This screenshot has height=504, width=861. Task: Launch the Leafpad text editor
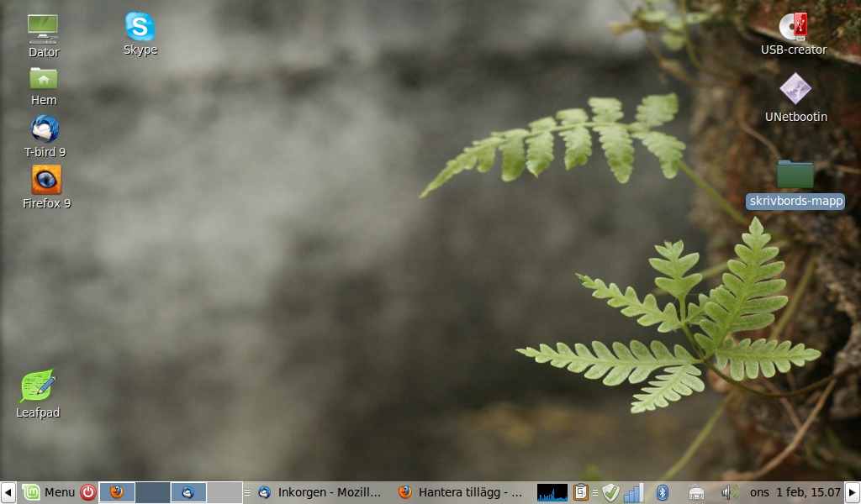click(x=39, y=386)
